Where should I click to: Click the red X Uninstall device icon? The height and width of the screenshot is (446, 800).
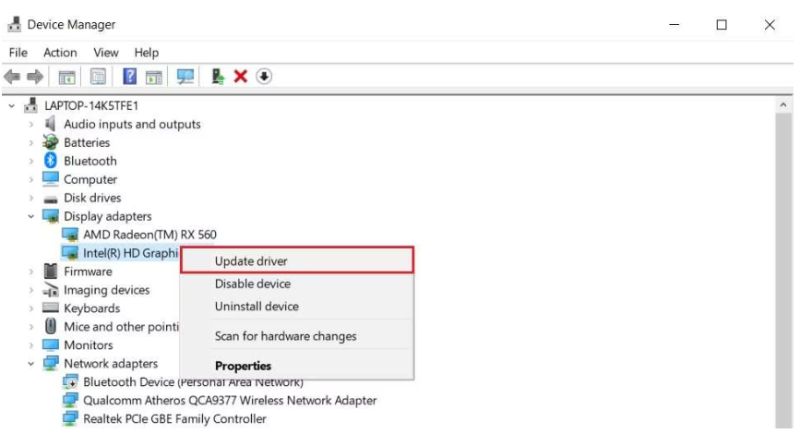pos(240,77)
